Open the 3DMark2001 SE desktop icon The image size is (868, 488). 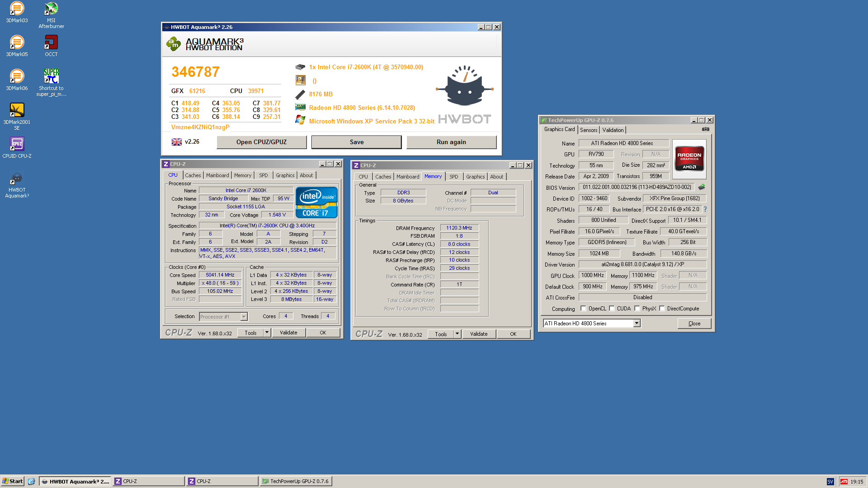[x=17, y=117]
